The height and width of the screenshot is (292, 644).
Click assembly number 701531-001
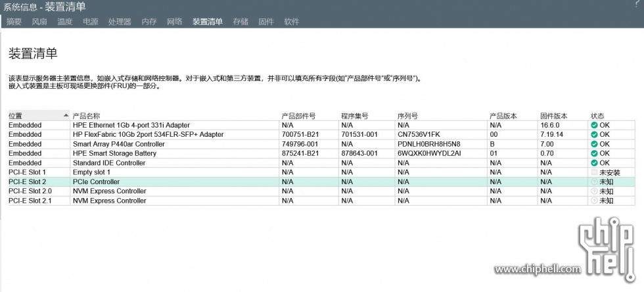click(359, 134)
